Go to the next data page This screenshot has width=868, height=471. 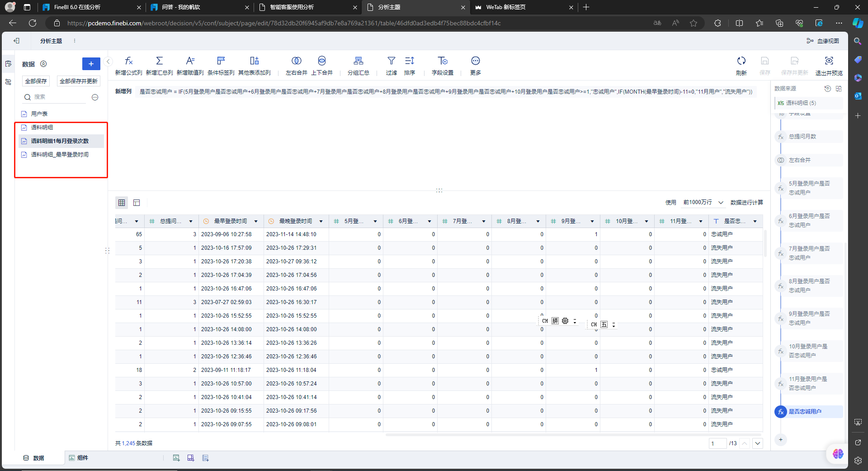[758, 443]
